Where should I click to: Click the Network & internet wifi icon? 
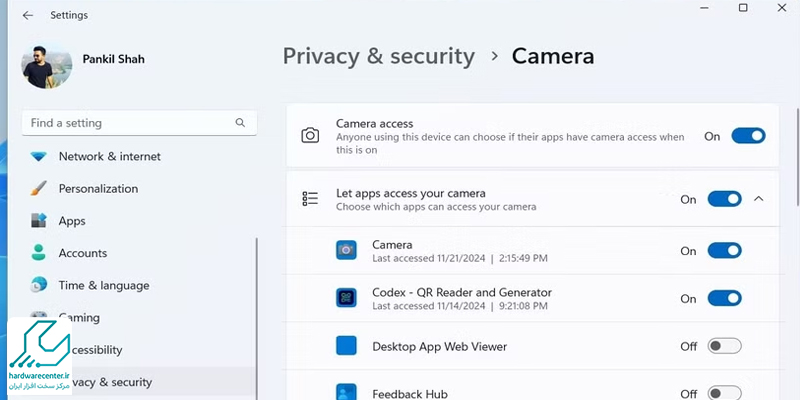click(x=39, y=157)
